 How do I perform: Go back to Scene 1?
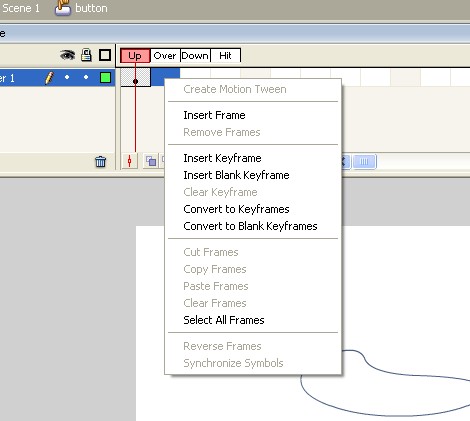click(21, 8)
